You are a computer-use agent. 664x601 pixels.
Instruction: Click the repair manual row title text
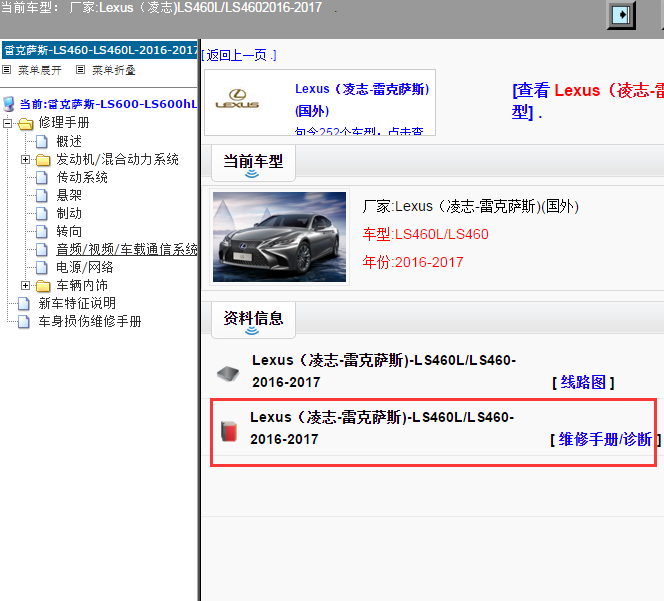tap(382, 428)
